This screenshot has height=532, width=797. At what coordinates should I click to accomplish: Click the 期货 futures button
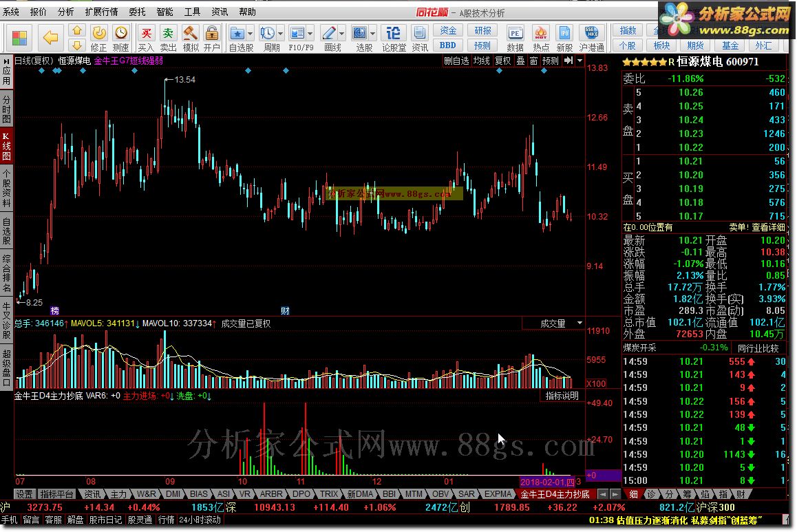pyautogui.click(x=695, y=45)
